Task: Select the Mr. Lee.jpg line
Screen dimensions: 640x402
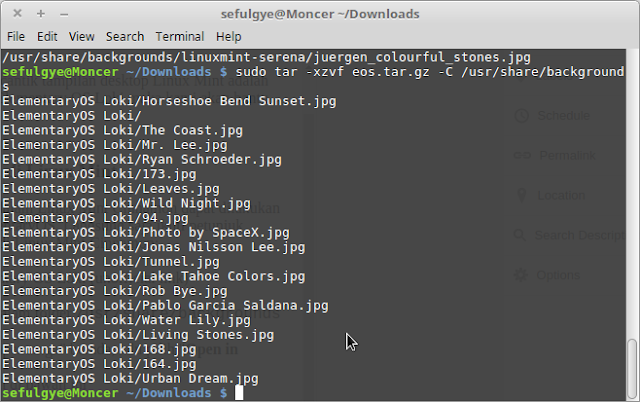Action: [x=115, y=145]
